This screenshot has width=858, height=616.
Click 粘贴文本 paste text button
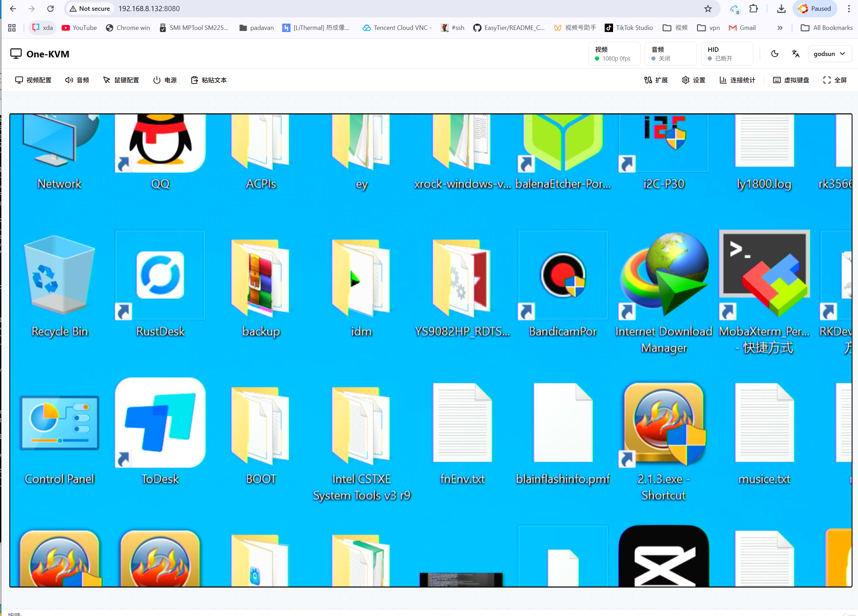(209, 80)
